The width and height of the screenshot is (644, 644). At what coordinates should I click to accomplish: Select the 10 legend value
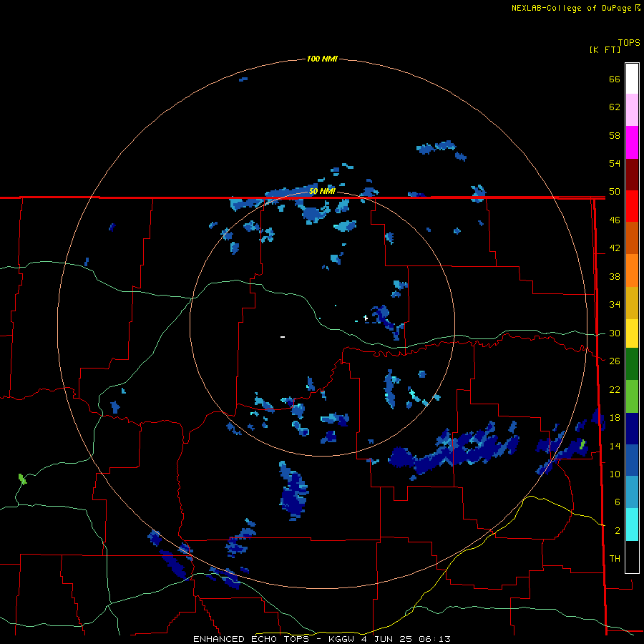(x=615, y=474)
